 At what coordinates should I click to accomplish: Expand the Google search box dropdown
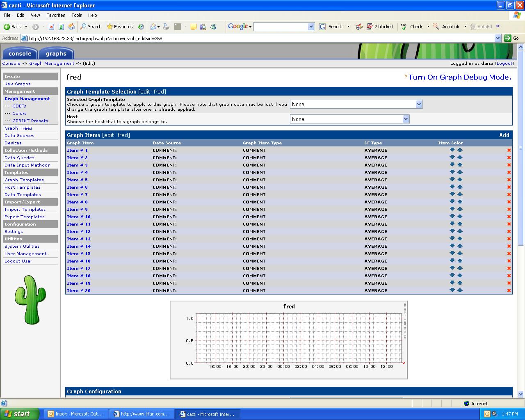coord(310,27)
